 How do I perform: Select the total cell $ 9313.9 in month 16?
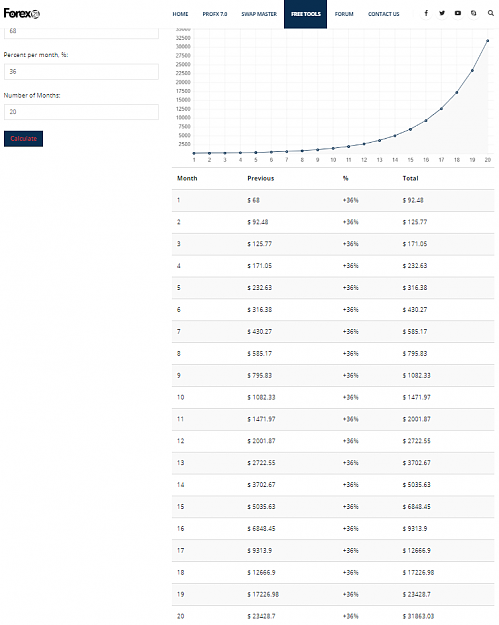(415, 529)
